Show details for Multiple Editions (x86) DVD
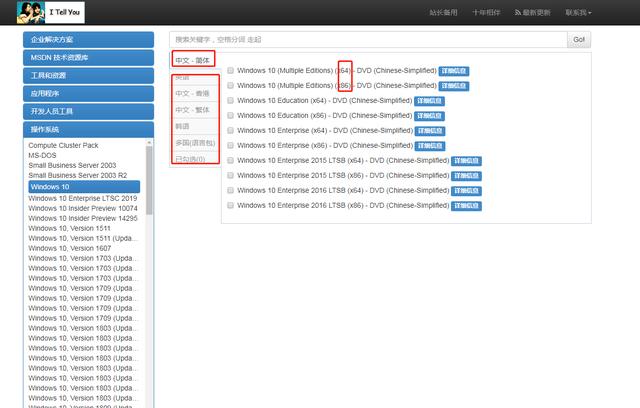 click(453, 86)
